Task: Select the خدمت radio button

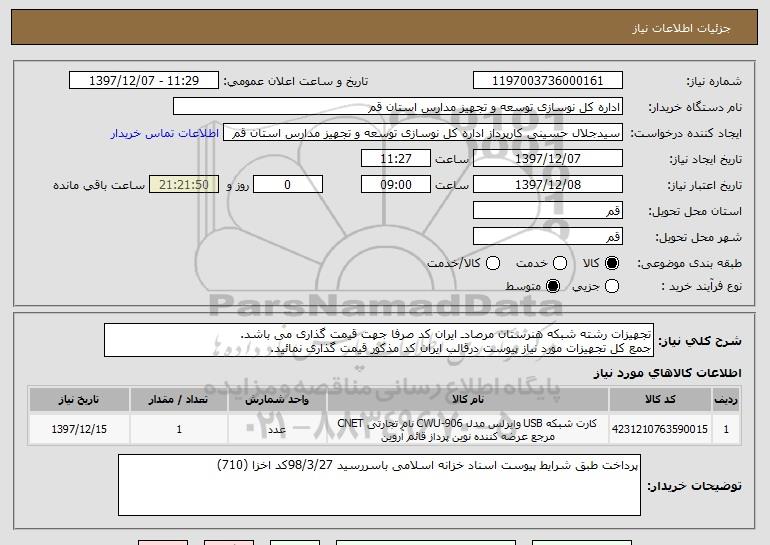Action: coord(560,263)
